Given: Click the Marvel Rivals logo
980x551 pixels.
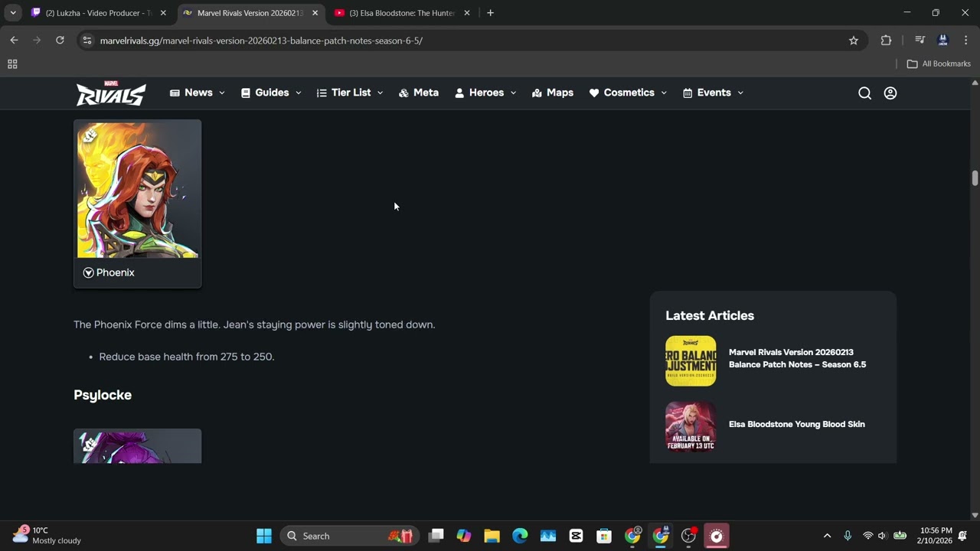Looking at the screenshot, I should tap(111, 93).
